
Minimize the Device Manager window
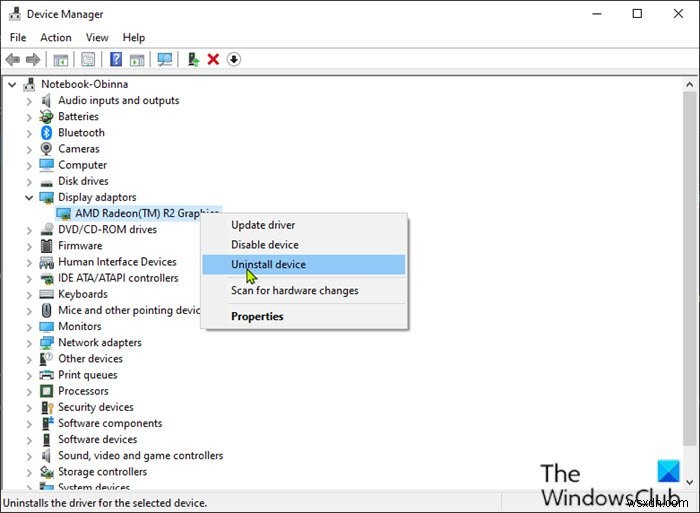click(x=597, y=14)
